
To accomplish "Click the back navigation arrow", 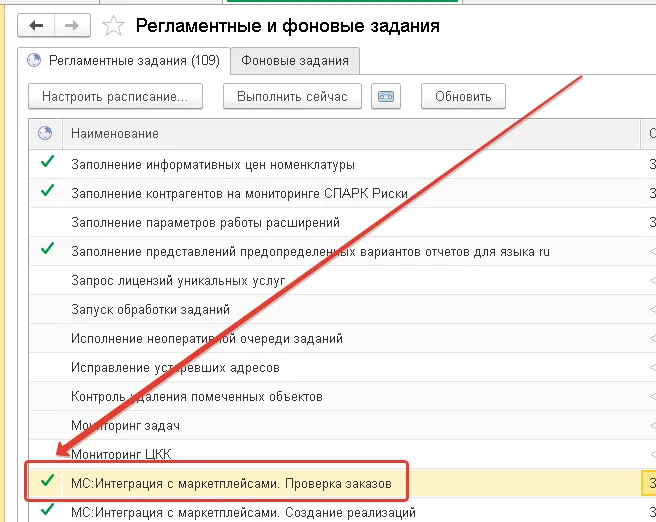I will click(37, 25).
